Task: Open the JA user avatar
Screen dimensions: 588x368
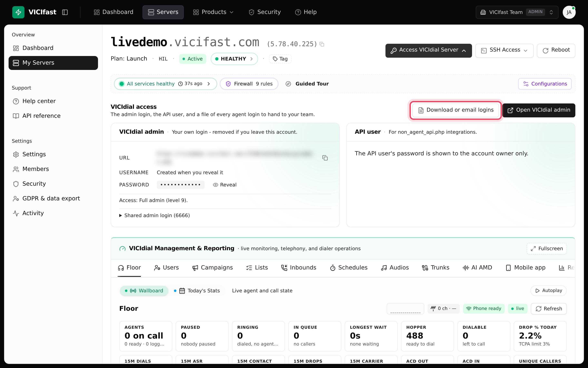Action: point(569,12)
